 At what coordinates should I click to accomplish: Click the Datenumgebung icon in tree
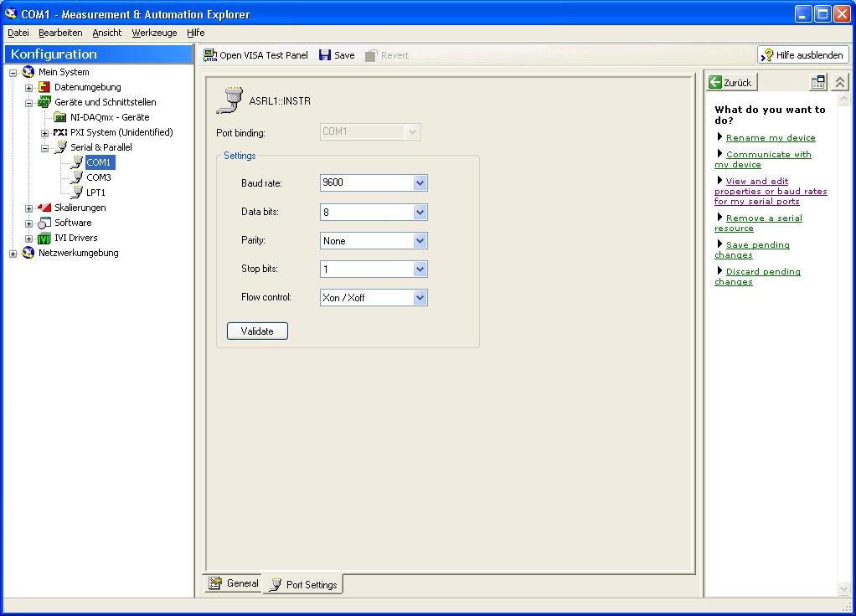[44, 87]
